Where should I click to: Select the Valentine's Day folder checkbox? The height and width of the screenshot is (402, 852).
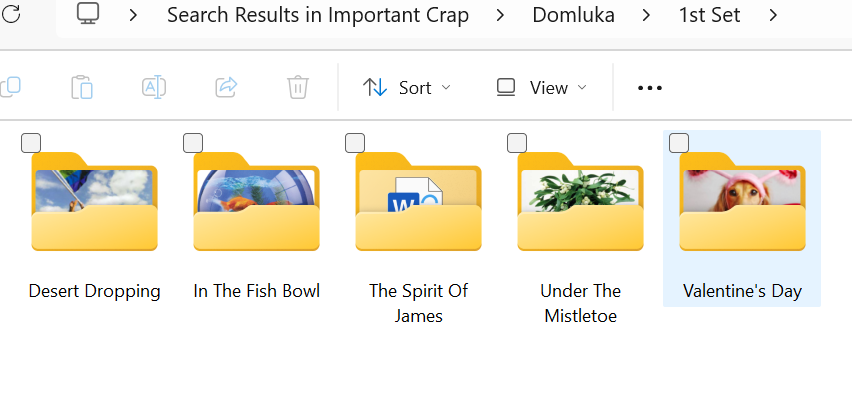pos(679,143)
